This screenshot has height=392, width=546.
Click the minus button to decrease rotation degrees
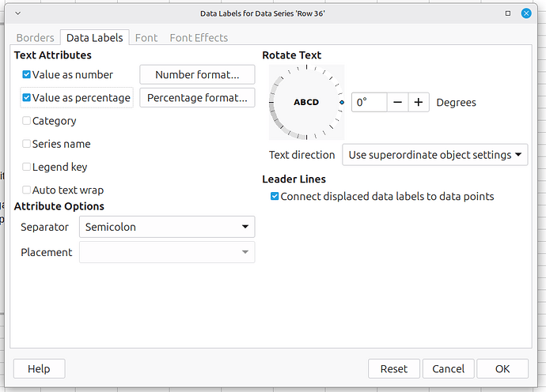[x=397, y=103]
